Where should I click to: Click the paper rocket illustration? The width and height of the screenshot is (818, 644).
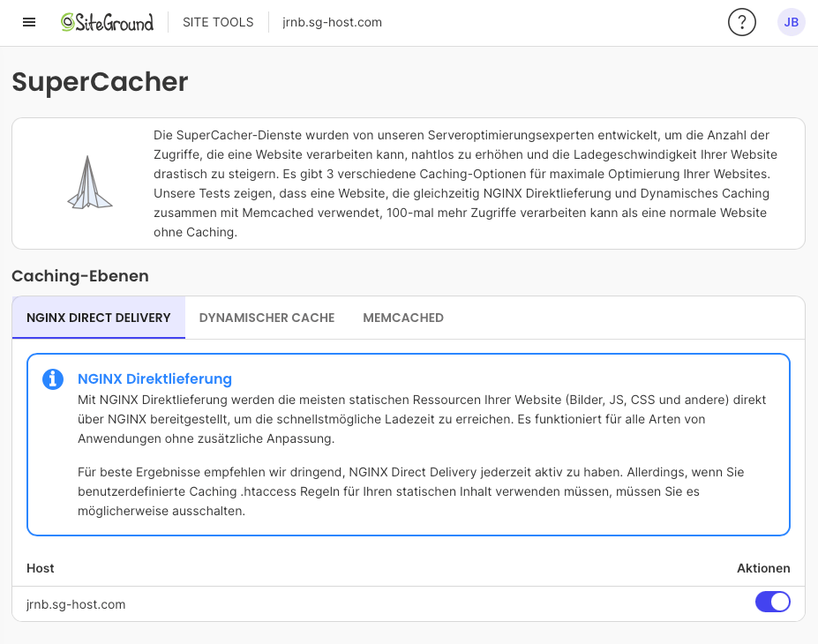90,183
